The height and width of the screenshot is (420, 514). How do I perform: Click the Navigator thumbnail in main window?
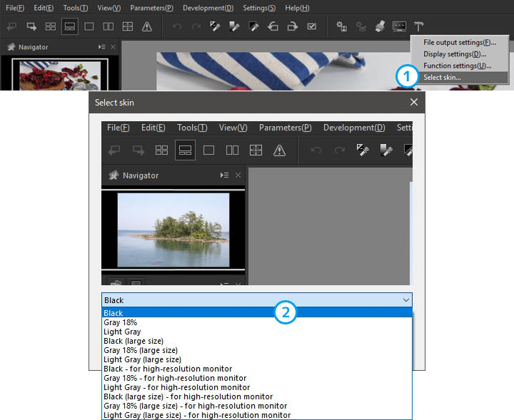[x=60, y=76]
